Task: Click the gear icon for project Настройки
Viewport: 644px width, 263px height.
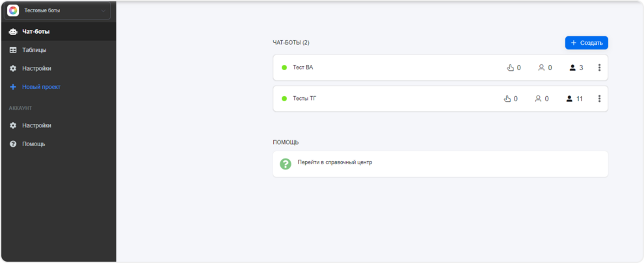Action: tap(13, 68)
